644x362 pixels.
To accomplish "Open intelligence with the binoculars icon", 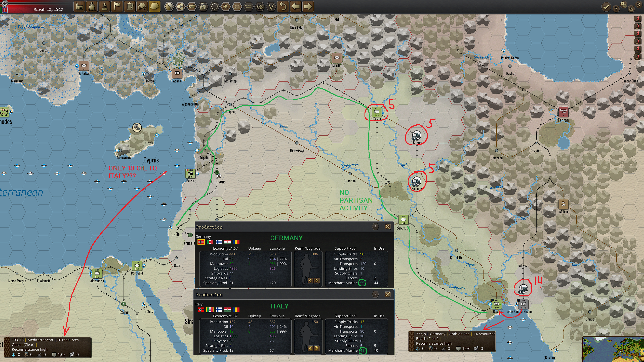I will click(142, 7).
